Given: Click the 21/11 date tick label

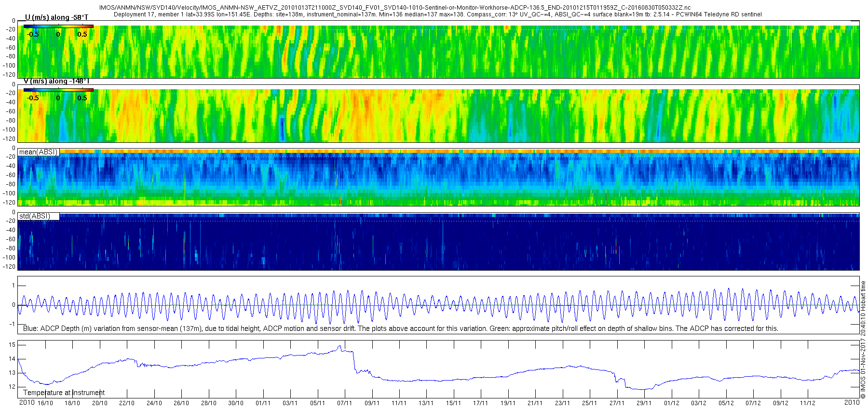Looking at the screenshot, I should click(x=535, y=403).
